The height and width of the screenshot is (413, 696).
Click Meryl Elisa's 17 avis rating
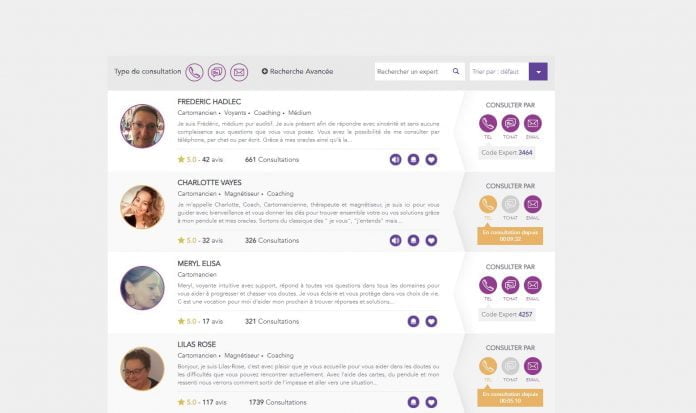coord(213,321)
